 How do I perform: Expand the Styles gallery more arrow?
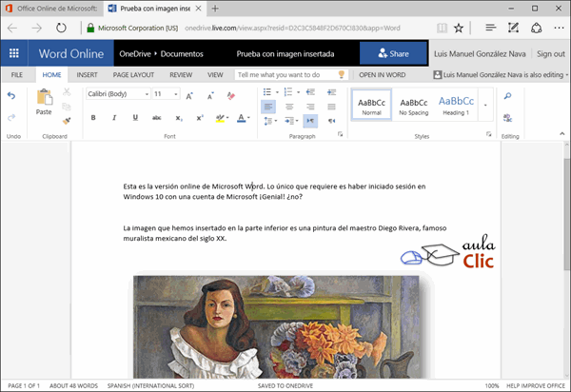tap(485, 106)
